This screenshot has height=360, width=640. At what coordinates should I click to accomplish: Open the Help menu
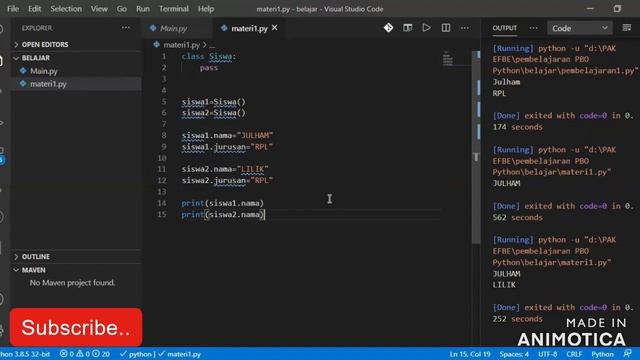[x=206, y=9]
